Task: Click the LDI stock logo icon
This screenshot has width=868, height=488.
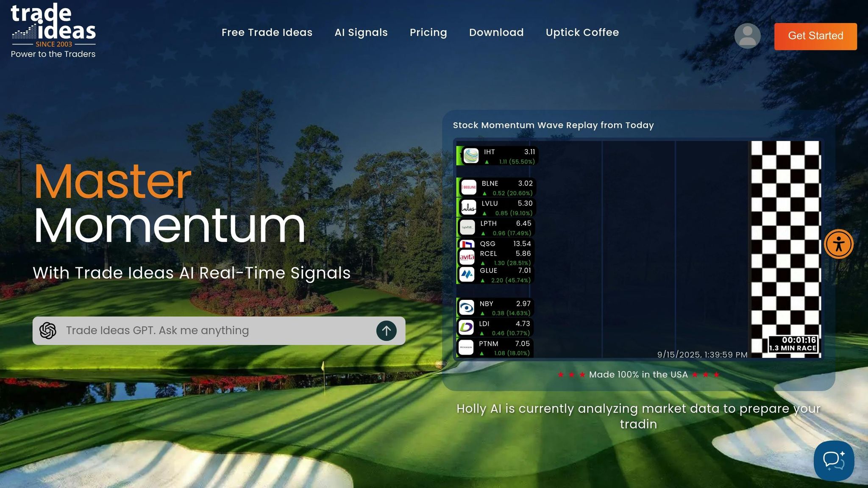Action: click(466, 327)
